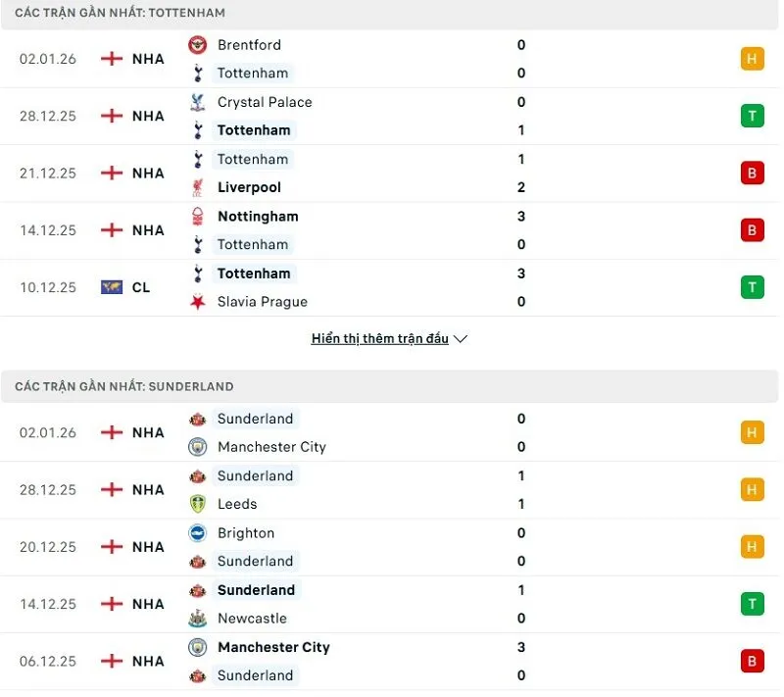Collapse the Tottenham recent matches section header
The height and width of the screenshot is (697, 784).
pyautogui.click(x=118, y=14)
